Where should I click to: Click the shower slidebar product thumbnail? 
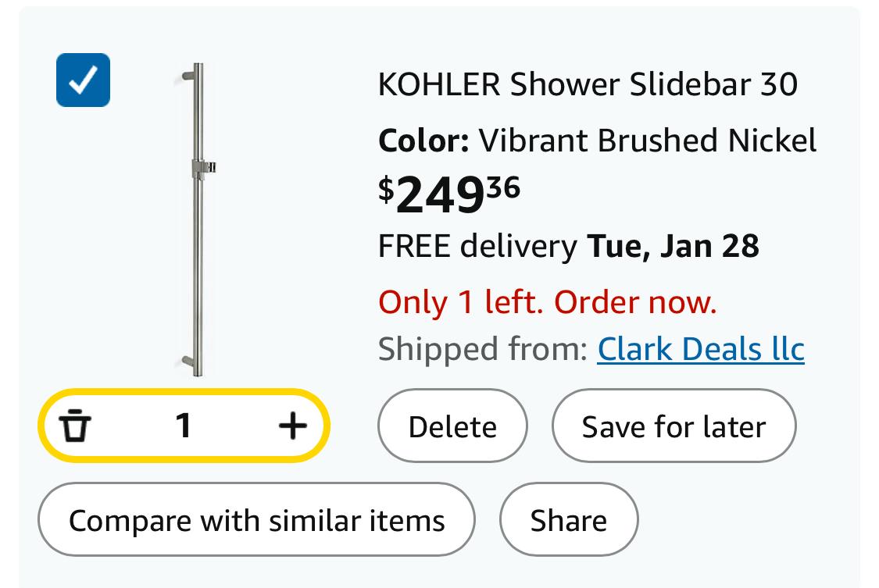198,219
